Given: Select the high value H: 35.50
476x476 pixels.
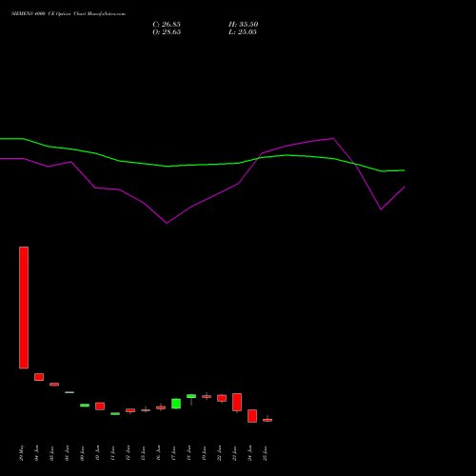Looking at the screenshot, I should tap(244, 25).
